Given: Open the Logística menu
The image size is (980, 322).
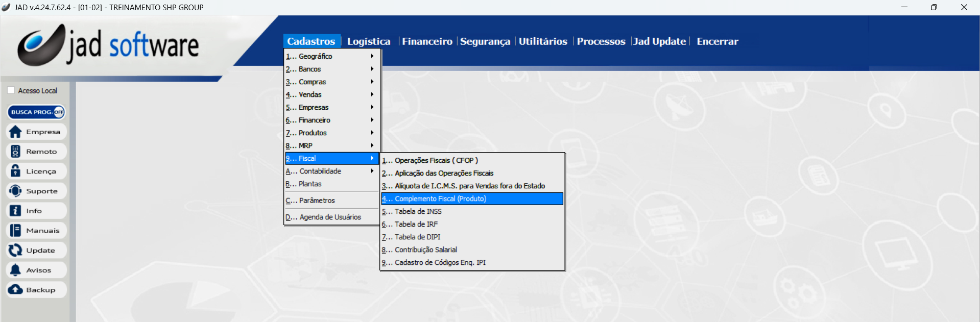Looking at the screenshot, I should coord(368,41).
